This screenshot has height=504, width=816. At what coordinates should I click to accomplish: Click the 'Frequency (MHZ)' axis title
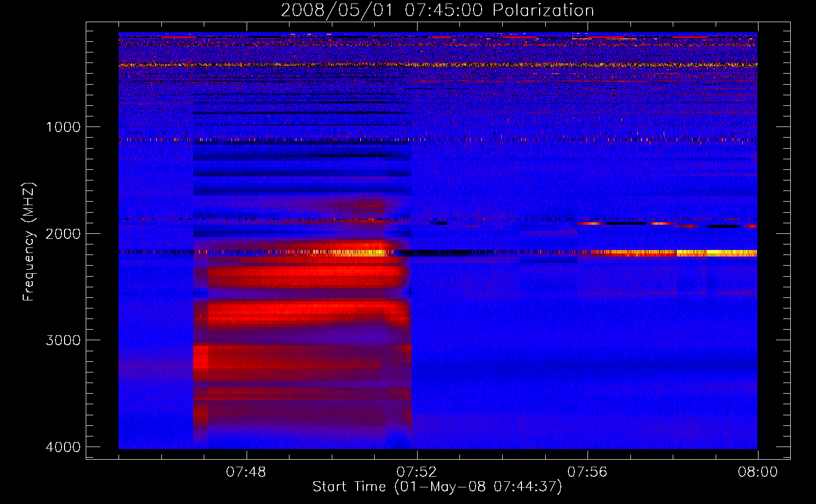[x=29, y=242]
